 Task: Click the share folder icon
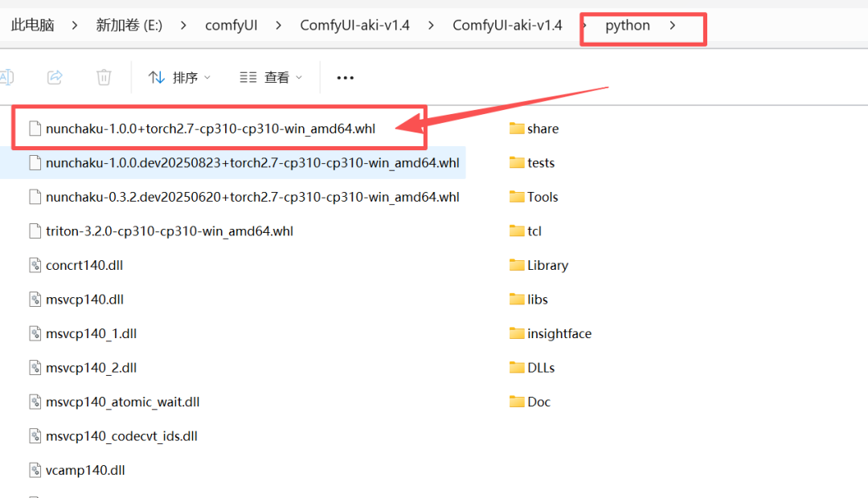tap(517, 129)
